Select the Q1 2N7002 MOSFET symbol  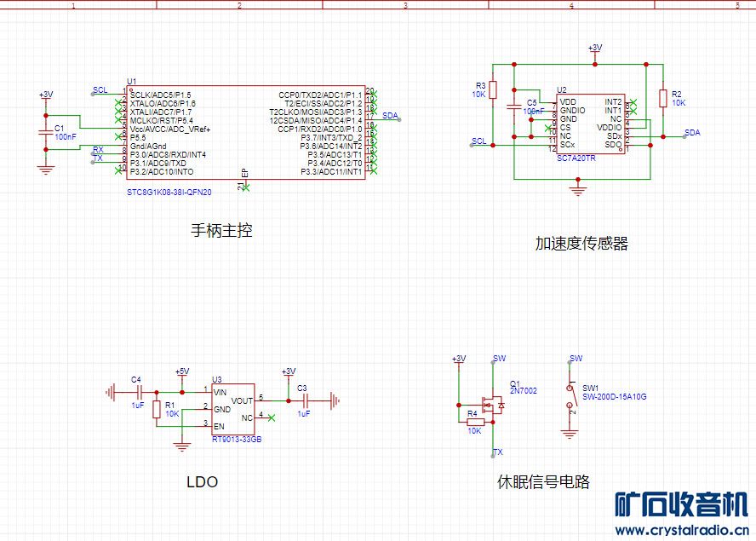[x=493, y=406]
